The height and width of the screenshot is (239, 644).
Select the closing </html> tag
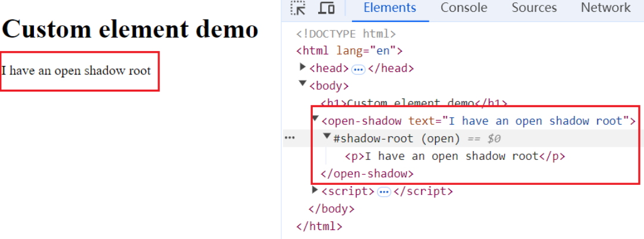319,227
